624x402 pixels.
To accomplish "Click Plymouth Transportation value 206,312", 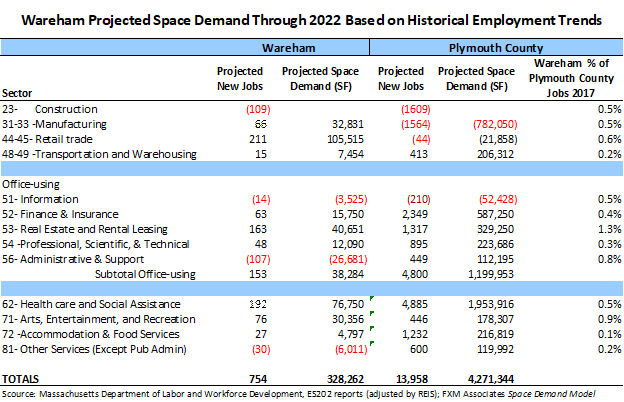I will pyautogui.click(x=495, y=154).
